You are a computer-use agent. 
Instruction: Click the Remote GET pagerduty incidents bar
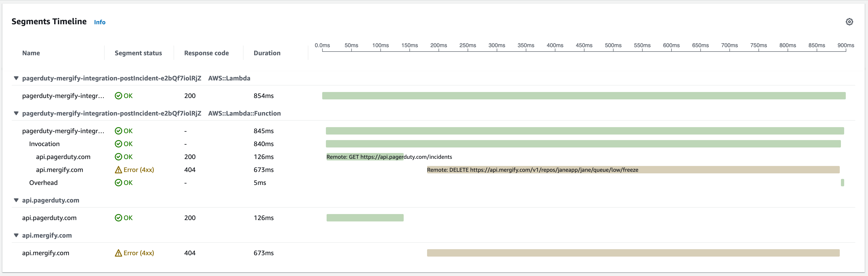coord(365,157)
